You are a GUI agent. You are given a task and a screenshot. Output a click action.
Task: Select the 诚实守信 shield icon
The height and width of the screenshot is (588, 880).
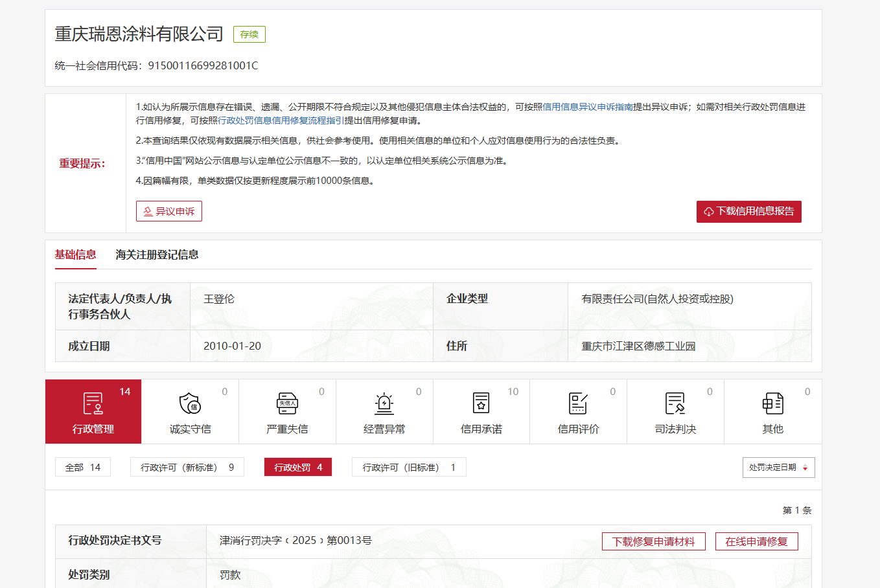pyautogui.click(x=190, y=403)
